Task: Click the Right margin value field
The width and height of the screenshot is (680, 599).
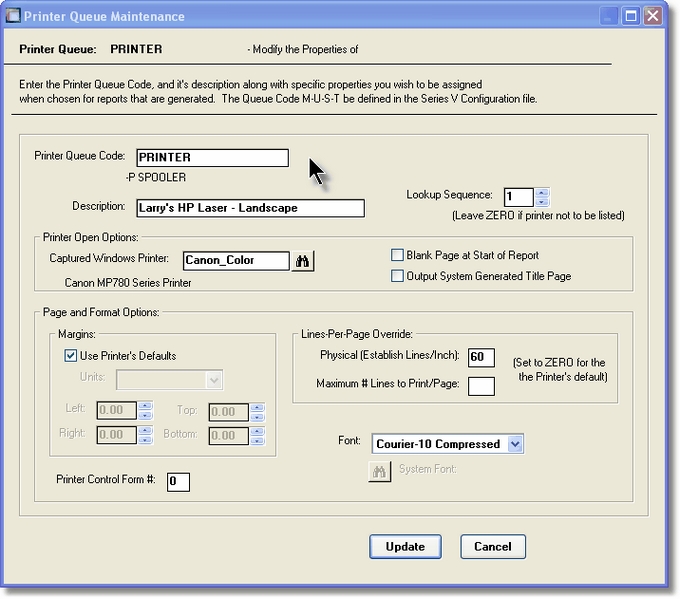Action: (x=117, y=435)
